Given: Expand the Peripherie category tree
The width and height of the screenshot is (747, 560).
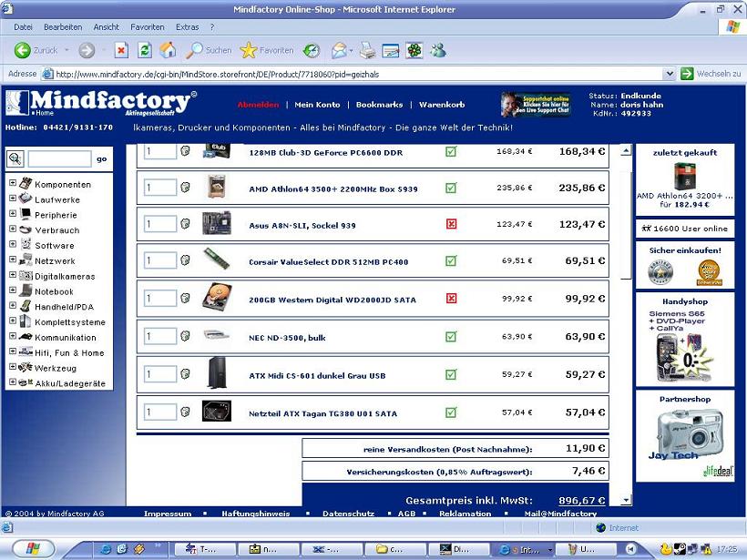Looking at the screenshot, I should [13, 213].
